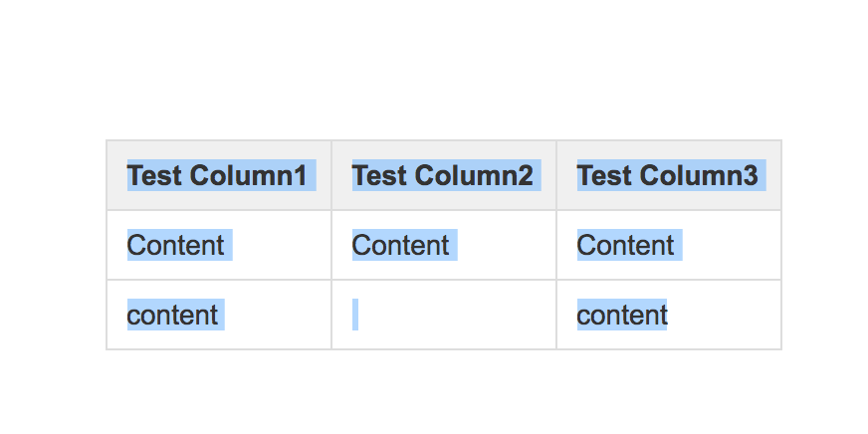Click lowercase "content" in the Column3 bottom row

point(622,315)
